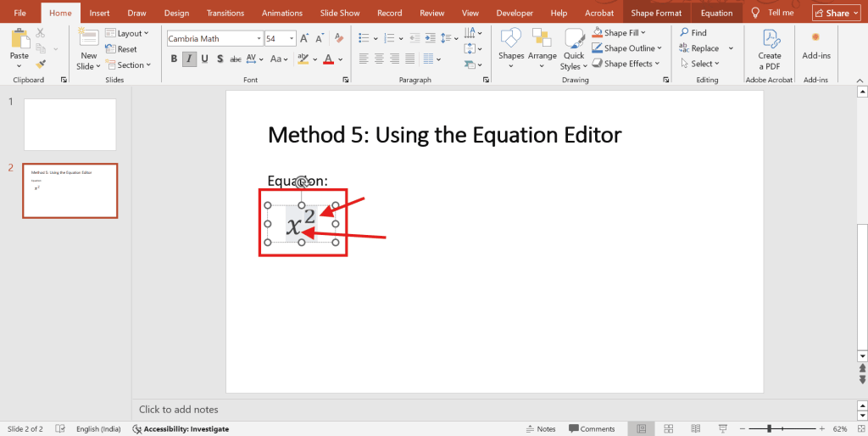Click Increase Font Size icon
The width and height of the screenshot is (868, 436).
click(x=303, y=39)
